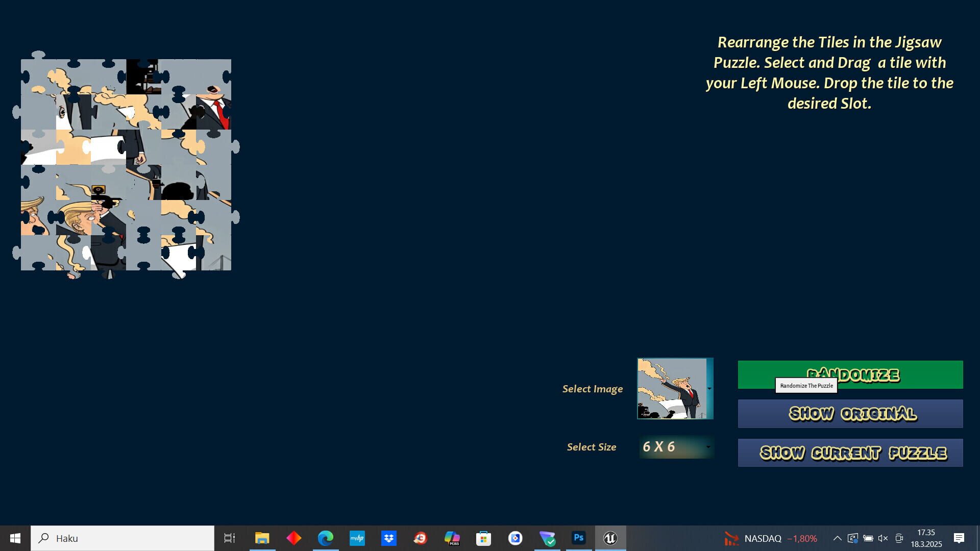This screenshot has height=551, width=980.
Task: Open the Microsoft Store
Action: (483, 538)
